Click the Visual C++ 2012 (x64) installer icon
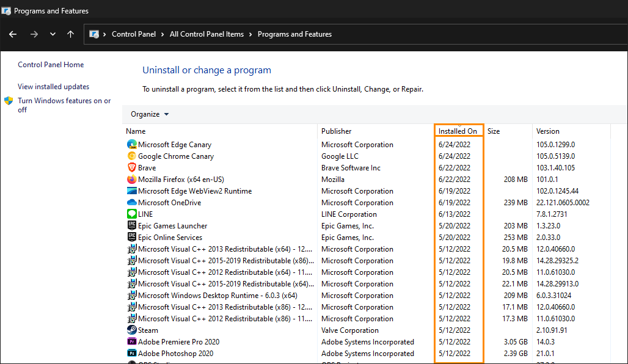 132,272
